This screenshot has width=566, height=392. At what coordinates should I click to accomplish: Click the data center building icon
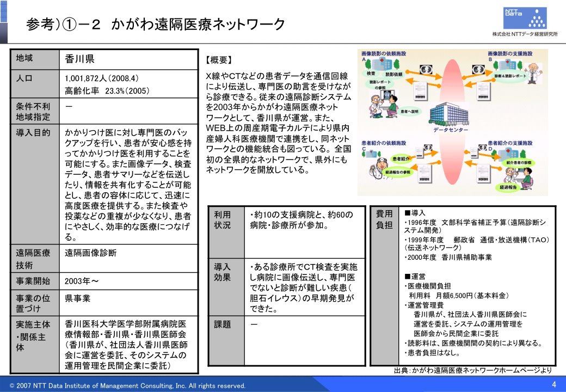(449, 114)
